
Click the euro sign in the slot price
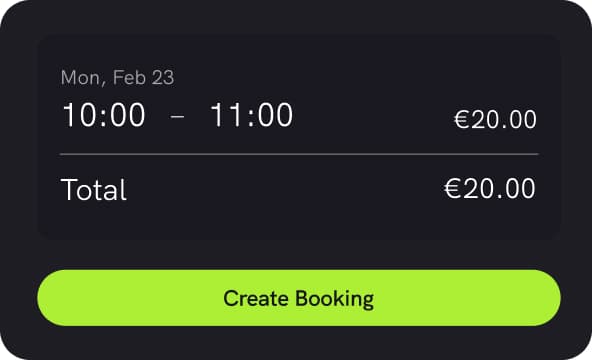[x=462, y=120]
